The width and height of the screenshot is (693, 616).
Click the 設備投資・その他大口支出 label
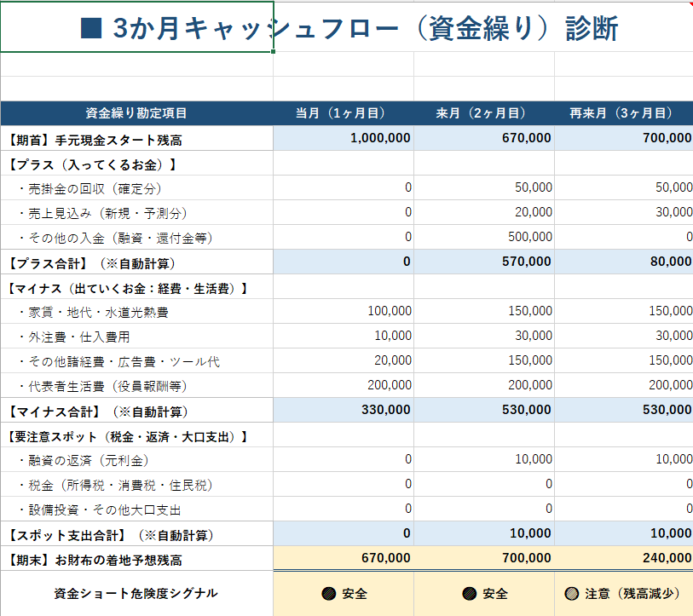100,510
